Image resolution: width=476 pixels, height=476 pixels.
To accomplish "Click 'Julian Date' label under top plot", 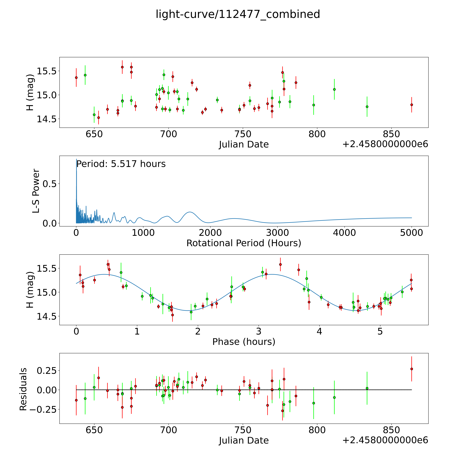I will pyautogui.click(x=244, y=144).
